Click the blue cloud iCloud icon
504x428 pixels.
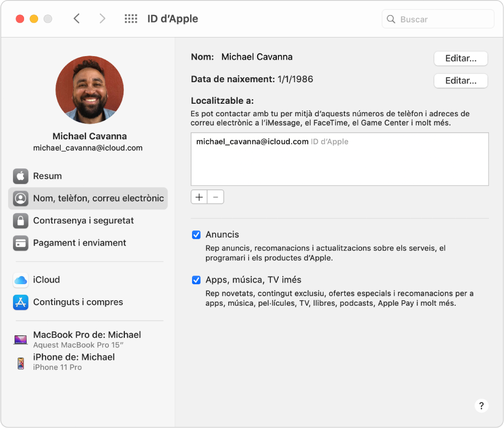click(21, 280)
